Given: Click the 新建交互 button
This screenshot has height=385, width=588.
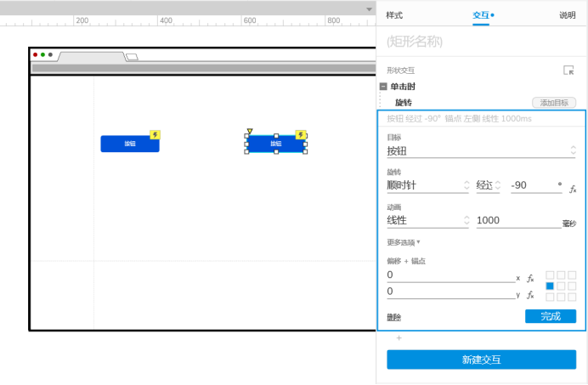Looking at the screenshot, I should pos(482,360).
